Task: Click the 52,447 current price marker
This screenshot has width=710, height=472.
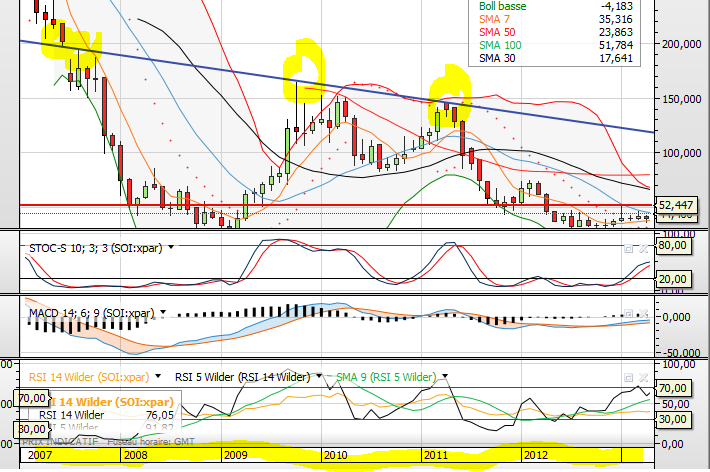Action: click(x=675, y=205)
